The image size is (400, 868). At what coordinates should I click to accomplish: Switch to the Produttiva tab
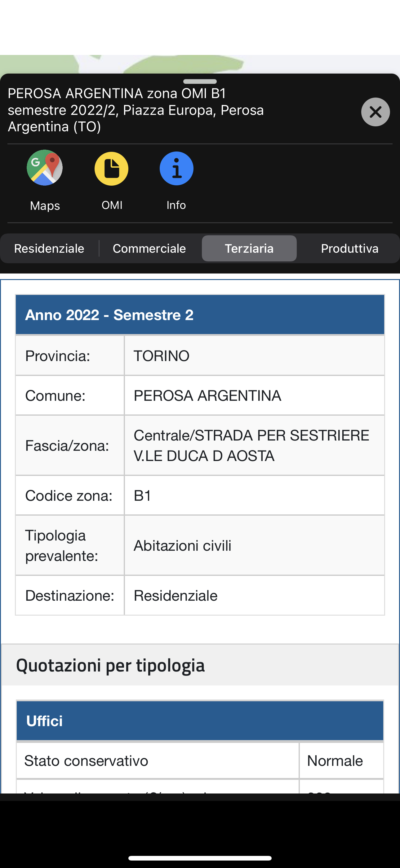point(349,249)
